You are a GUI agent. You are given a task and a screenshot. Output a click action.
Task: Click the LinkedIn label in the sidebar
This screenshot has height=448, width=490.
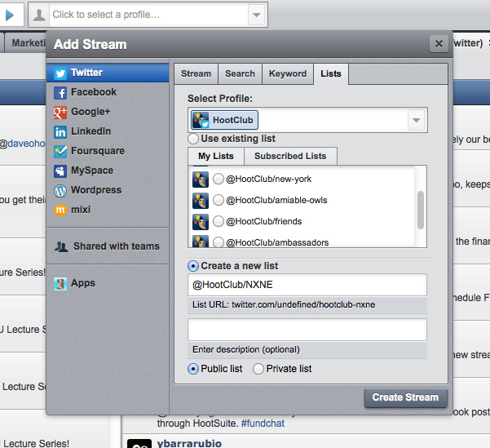click(91, 131)
